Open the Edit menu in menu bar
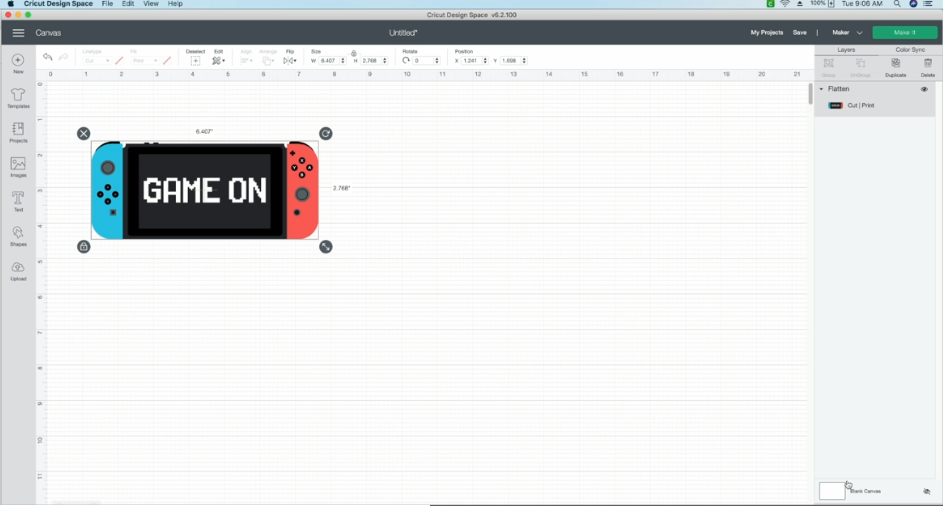This screenshot has height=506, width=943. tap(128, 4)
